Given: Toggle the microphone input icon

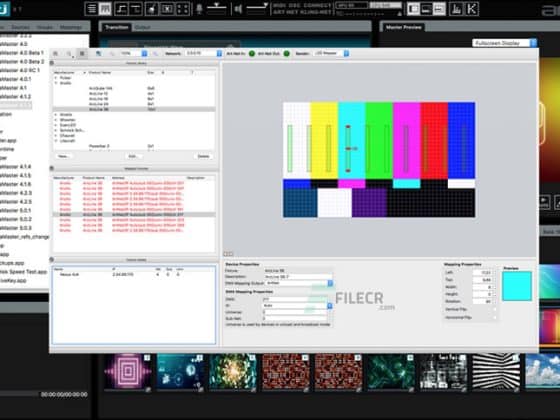Looking at the screenshot, I should 199,9.
